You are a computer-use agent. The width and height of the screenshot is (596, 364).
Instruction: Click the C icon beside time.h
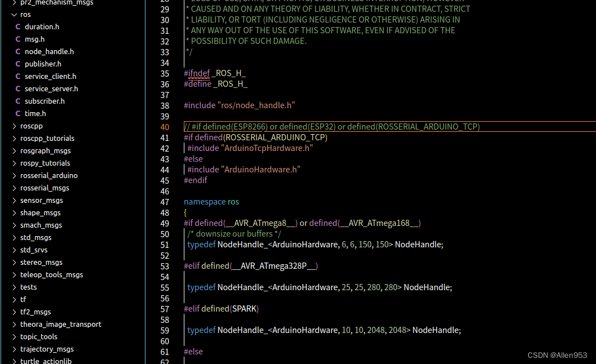pyautogui.click(x=18, y=113)
